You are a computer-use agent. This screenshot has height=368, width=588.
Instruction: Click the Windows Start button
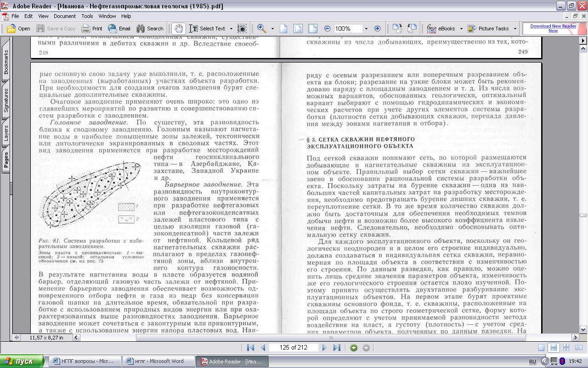pos(22,361)
